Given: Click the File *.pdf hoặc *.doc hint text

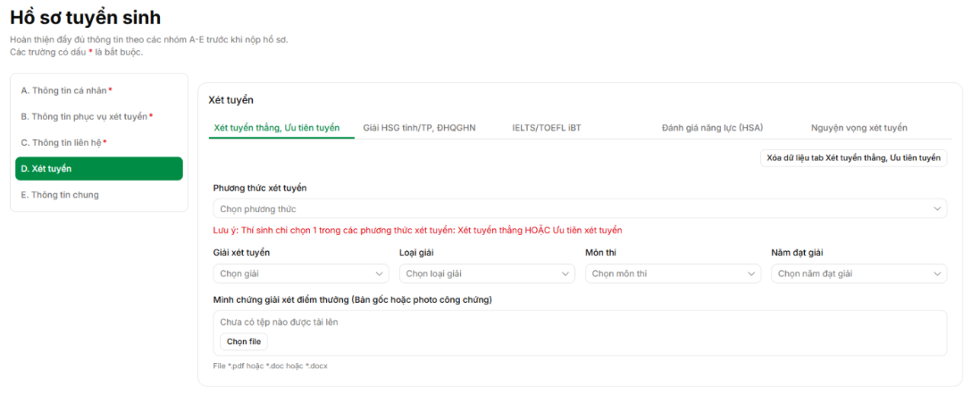Looking at the screenshot, I should [270, 366].
